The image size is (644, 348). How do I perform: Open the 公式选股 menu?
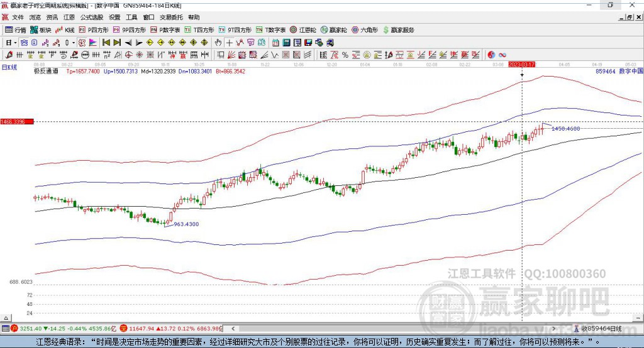click(92, 17)
